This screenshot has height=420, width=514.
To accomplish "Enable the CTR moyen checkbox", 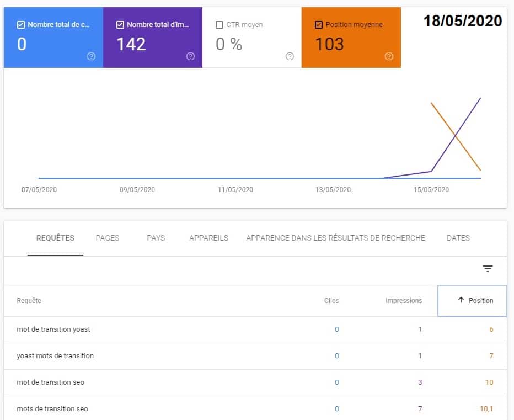I will [x=219, y=25].
